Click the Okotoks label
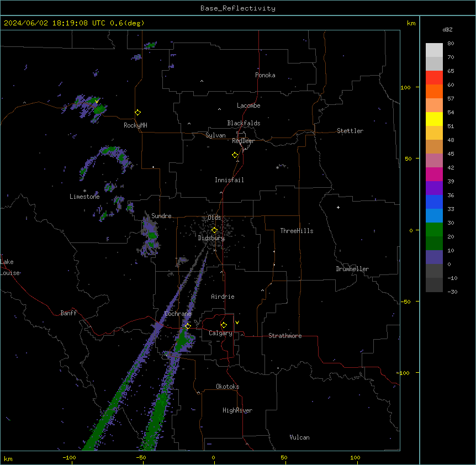This screenshot has height=465, width=476. (228, 387)
